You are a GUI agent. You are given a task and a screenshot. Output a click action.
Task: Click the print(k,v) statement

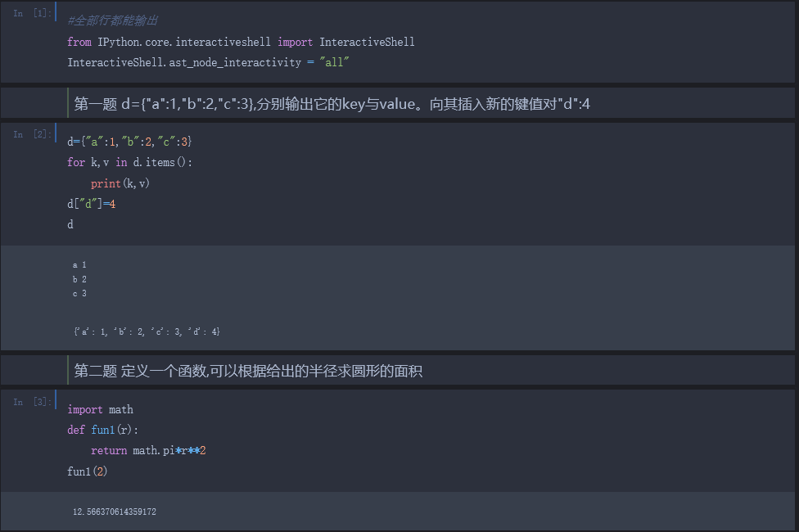pyautogui.click(x=120, y=183)
